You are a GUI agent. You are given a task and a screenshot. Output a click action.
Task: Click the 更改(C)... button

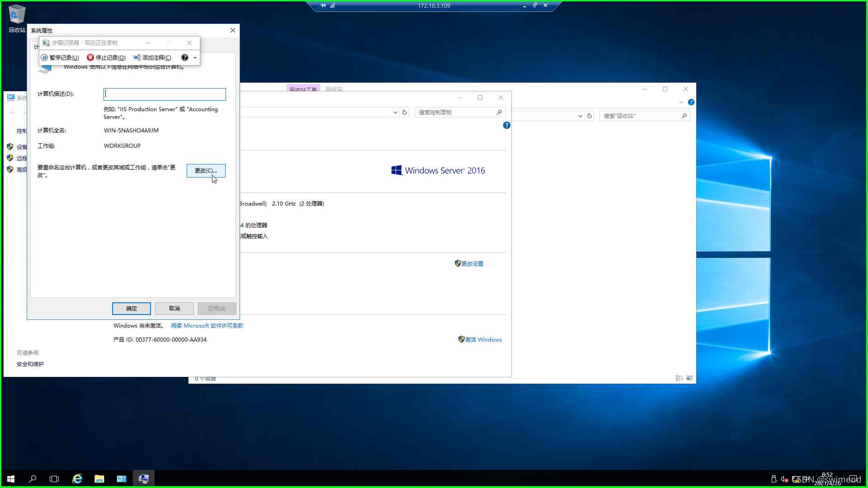[x=206, y=170]
